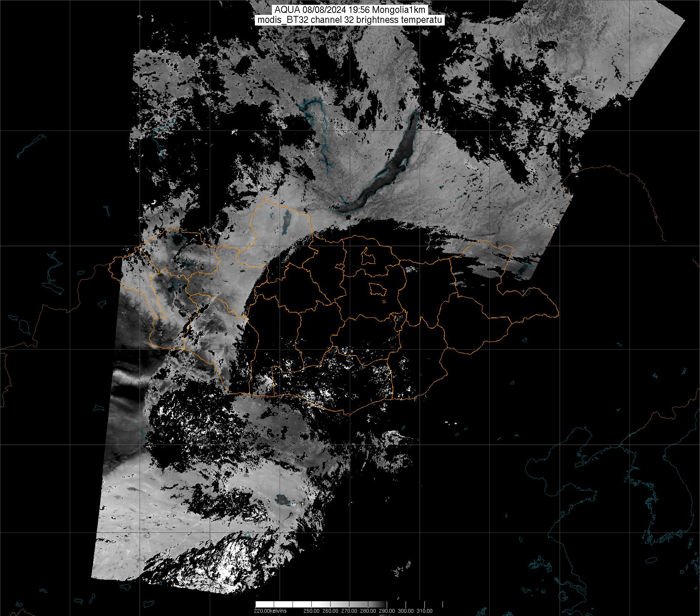Click the grayscale brightness temperature color bar

click(x=349, y=605)
